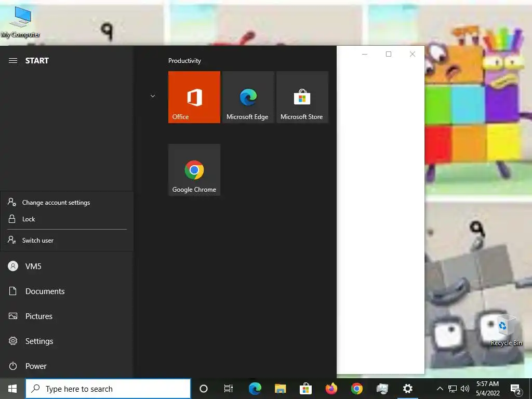
Task: Close the blank white window
Action: coord(412,54)
